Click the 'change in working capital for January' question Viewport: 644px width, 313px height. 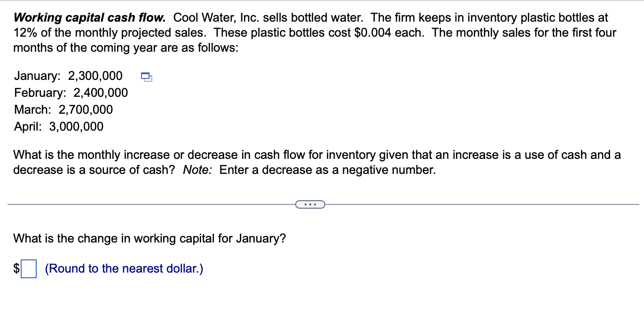click(149, 239)
